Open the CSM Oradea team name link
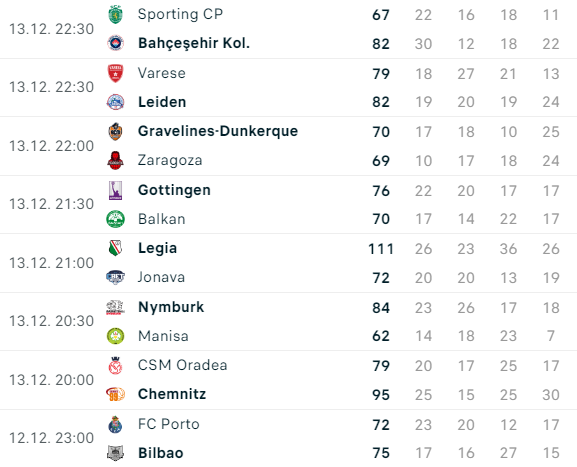Viewport: 577px width, 467px height. point(183,365)
